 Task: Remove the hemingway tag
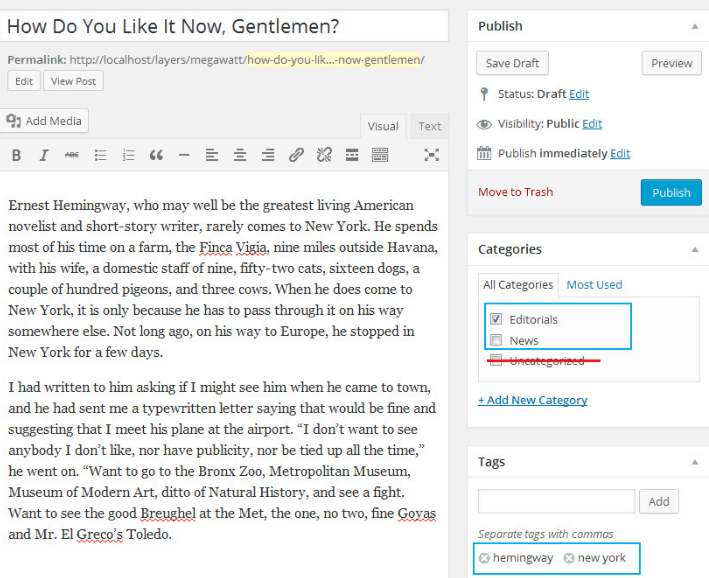point(485,558)
